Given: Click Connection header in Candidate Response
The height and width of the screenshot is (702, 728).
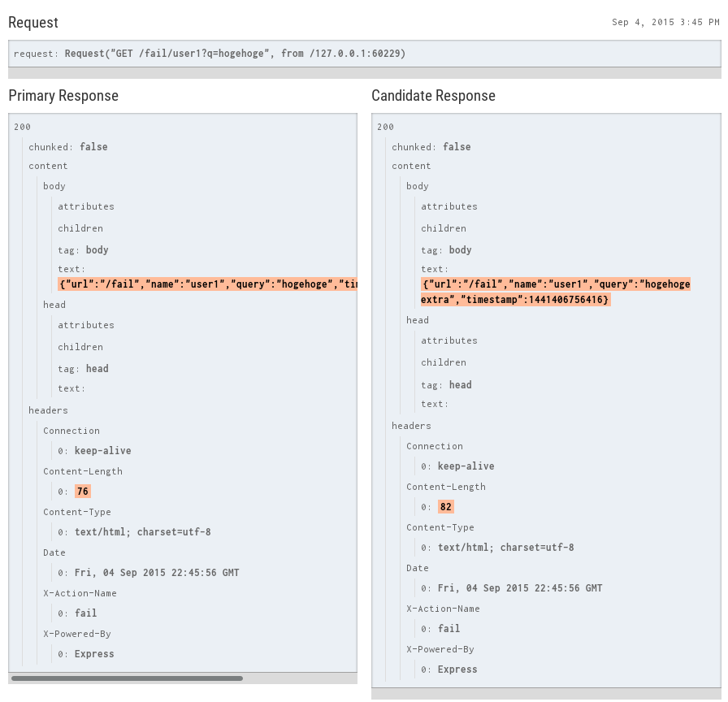Looking at the screenshot, I should click(x=435, y=446).
